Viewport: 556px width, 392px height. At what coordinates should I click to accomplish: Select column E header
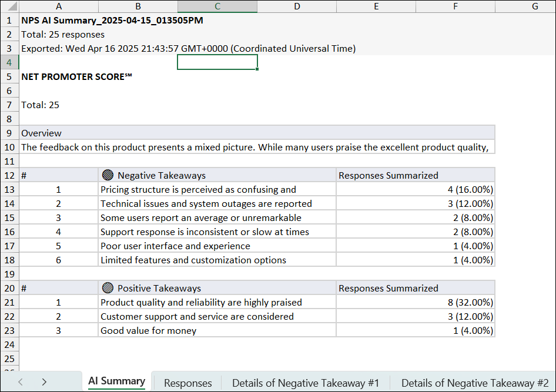click(x=376, y=6)
